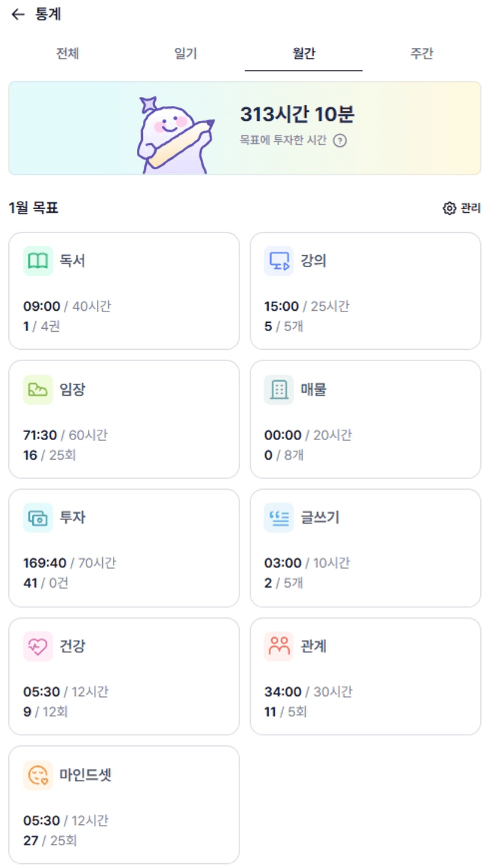Click the 글쓰기 quote icon
This screenshot has width=494, height=868.
pos(279,518)
